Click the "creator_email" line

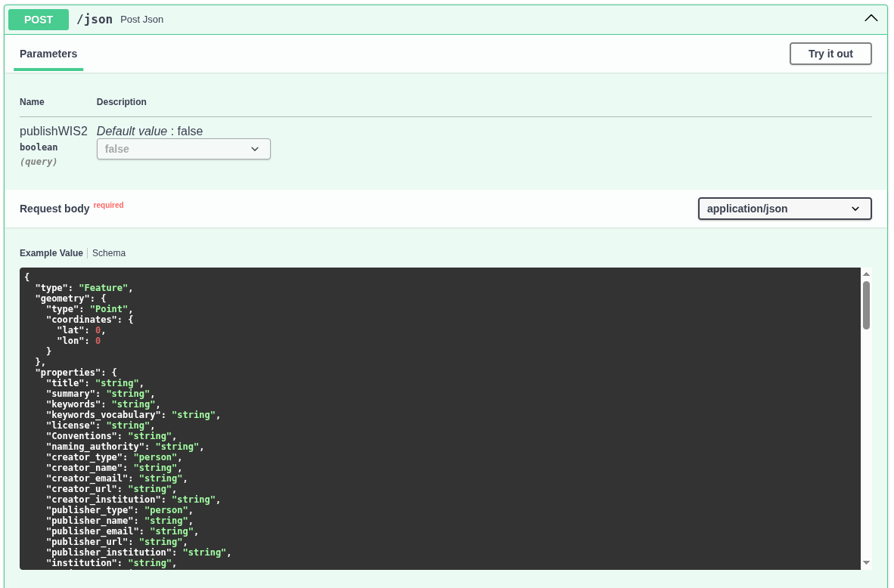116,478
